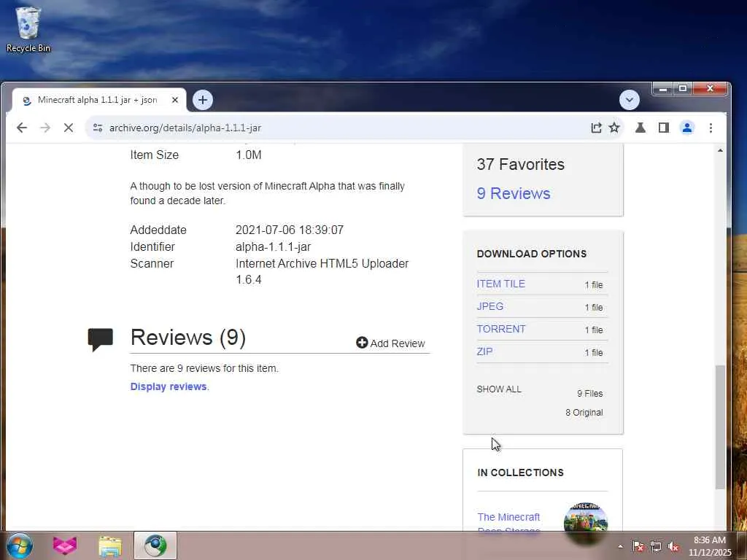Click the Reviews (9) heading
747x560 pixels.
click(x=187, y=337)
